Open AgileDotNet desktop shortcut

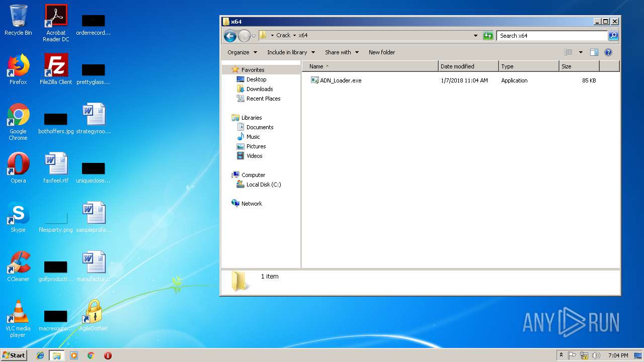pyautogui.click(x=94, y=316)
